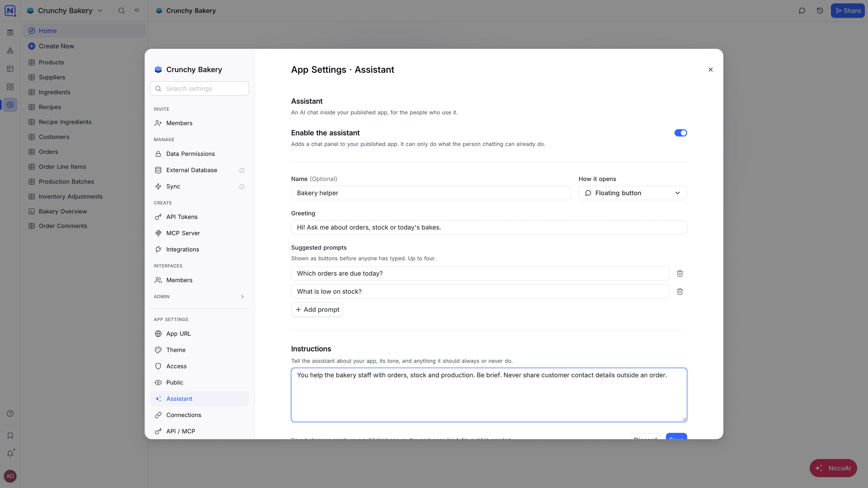This screenshot has height=488, width=868.
Task: Open the grid apps icon in left rail
Action: click(x=10, y=87)
